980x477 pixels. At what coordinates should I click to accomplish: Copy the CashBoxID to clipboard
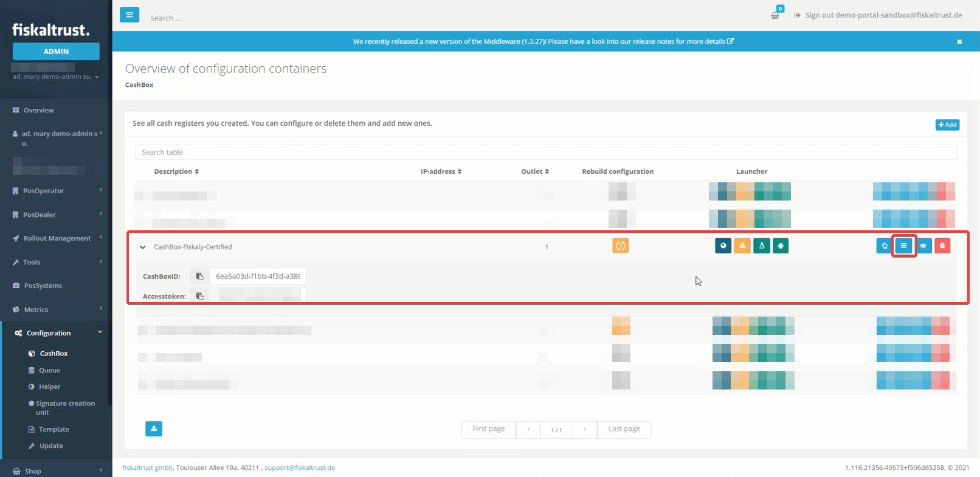click(x=199, y=276)
